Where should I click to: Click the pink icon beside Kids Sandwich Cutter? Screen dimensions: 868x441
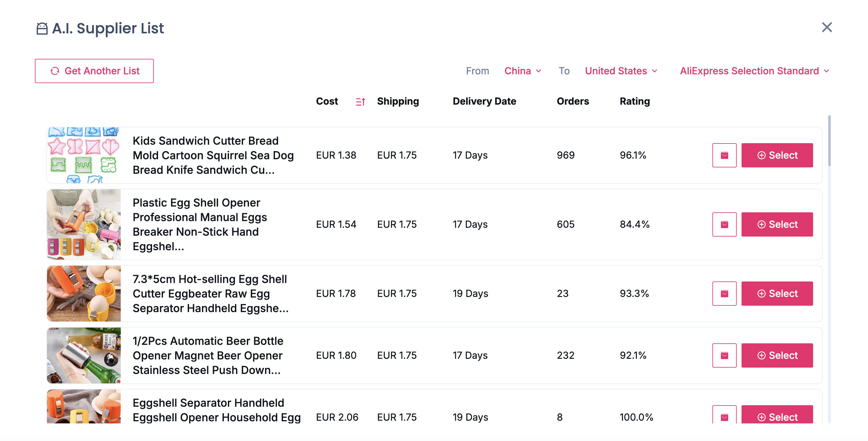click(724, 155)
